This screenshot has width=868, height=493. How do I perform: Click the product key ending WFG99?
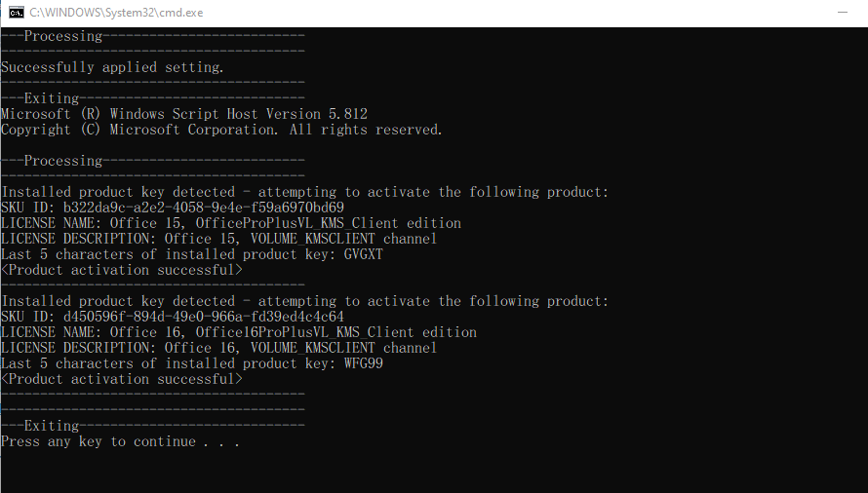(363, 363)
